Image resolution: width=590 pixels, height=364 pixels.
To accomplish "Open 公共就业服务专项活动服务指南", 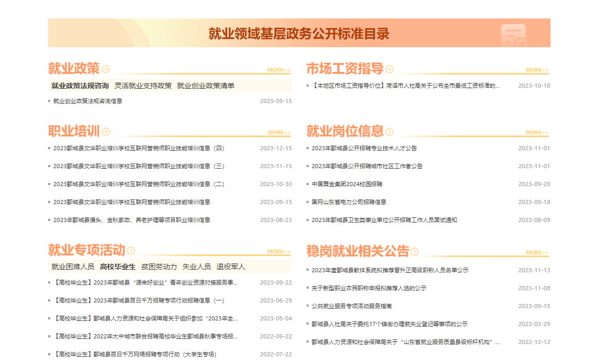I will (x=352, y=307).
